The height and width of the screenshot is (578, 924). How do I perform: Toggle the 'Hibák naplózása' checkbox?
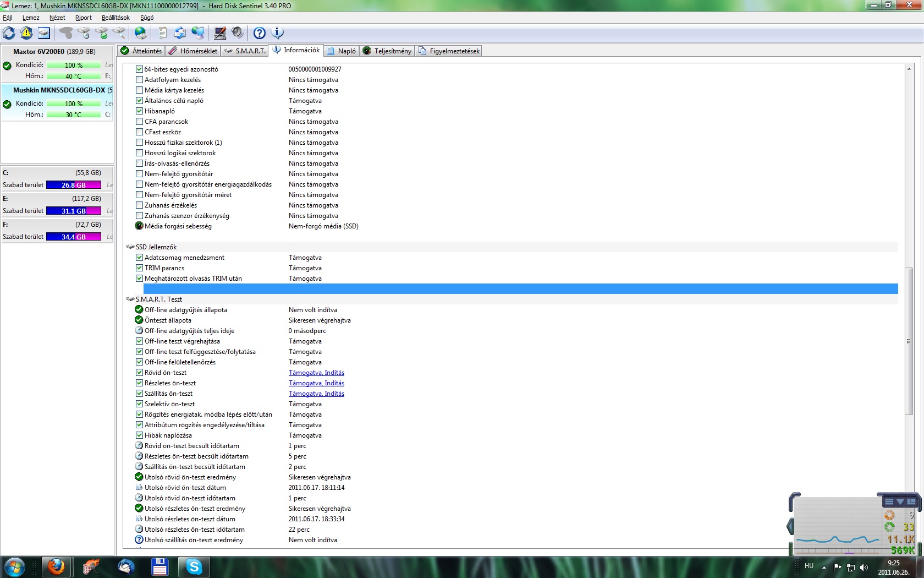tap(139, 435)
